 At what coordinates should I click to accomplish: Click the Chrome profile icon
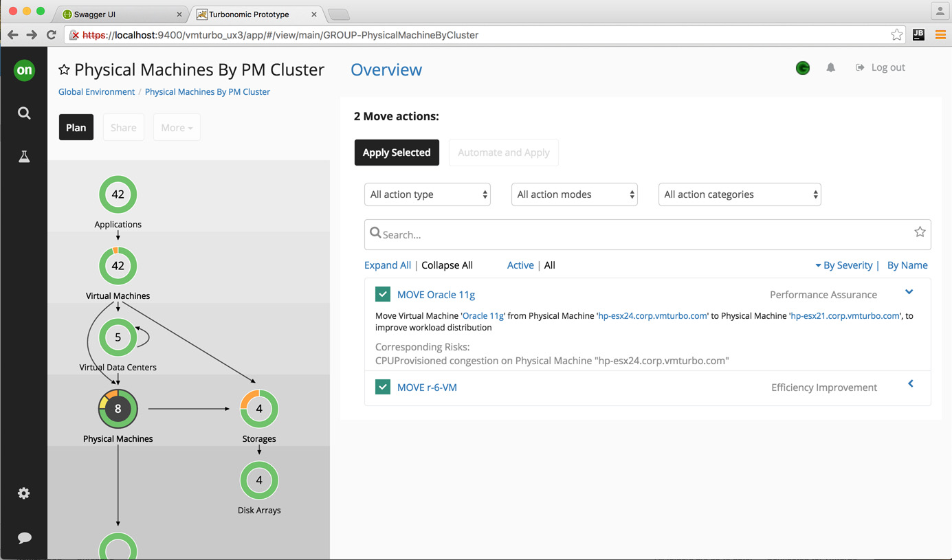[x=940, y=11]
